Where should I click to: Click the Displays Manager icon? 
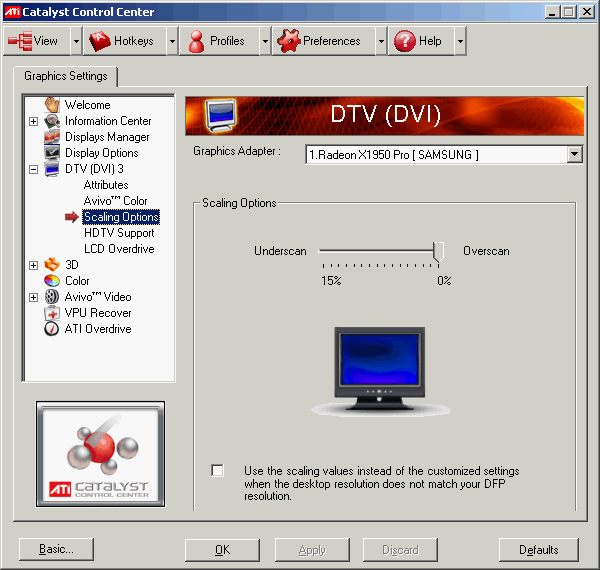point(52,137)
